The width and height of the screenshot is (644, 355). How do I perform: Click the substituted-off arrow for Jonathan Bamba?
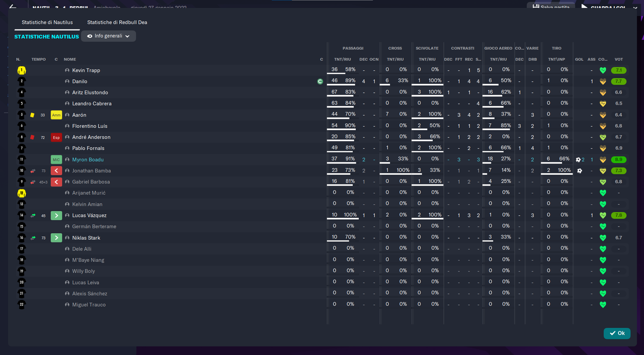(x=56, y=171)
